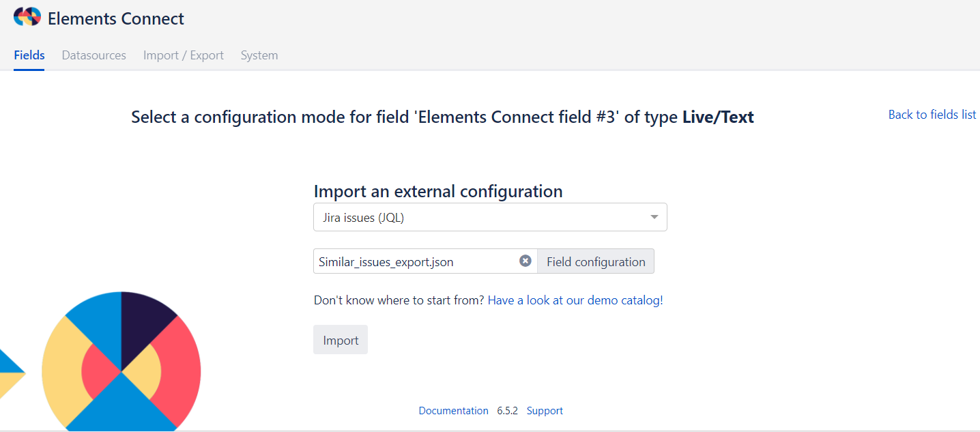
Task: Clear the selected Similar_issues_export.json file
Action: (525, 261)
